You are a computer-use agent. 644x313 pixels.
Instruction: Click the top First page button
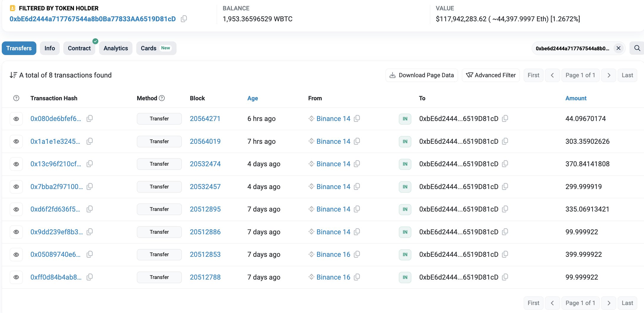(x=533, y=75)
